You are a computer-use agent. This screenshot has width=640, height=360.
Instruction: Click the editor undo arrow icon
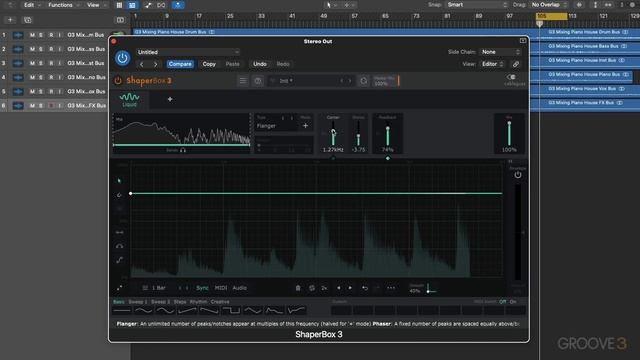365,288
